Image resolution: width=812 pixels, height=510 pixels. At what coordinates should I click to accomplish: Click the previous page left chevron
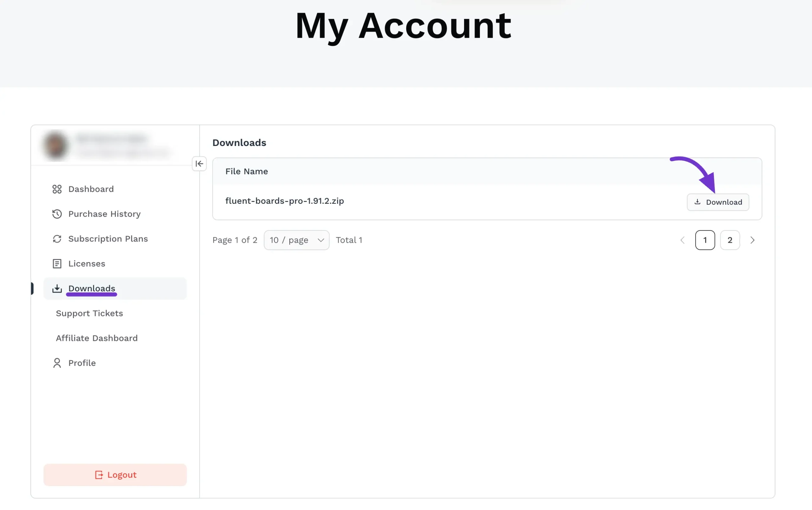pos(683,240)
